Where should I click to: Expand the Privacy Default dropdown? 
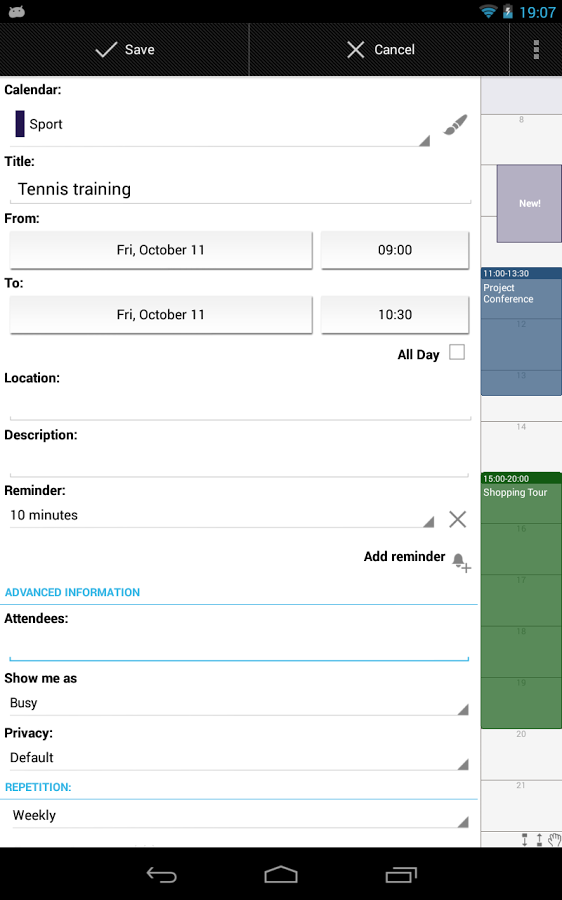pyautogui.click(x=239, y=758)
